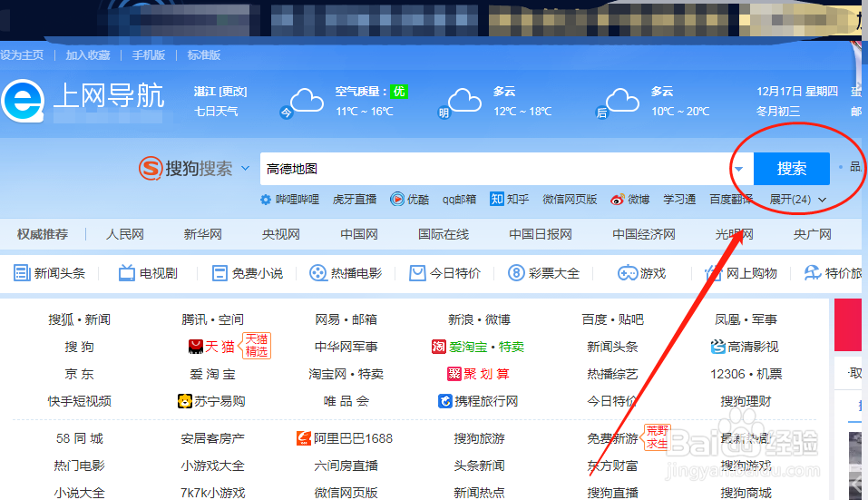Image resolution: width=868 pixels, height=500 pixels.
Task: Open 七日天气 forecast
Action: tap(216, 112)
